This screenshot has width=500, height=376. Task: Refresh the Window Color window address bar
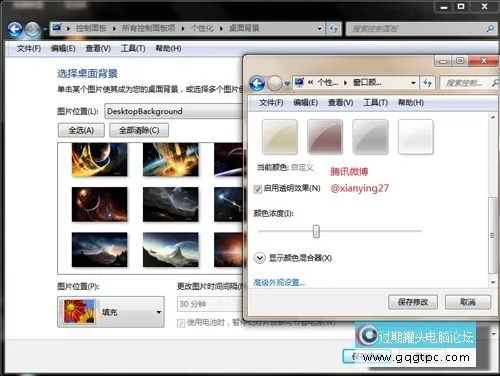(x=427, y=83)
